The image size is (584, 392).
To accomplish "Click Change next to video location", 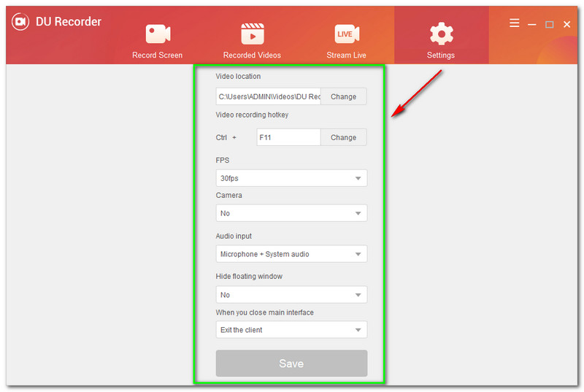I will [x=344, y=96].
